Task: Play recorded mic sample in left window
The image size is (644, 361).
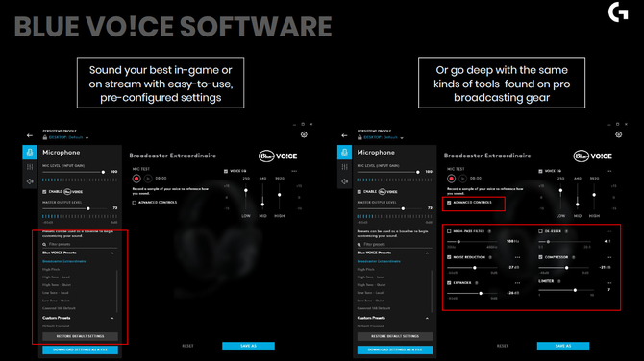Action: click(148, 179)
